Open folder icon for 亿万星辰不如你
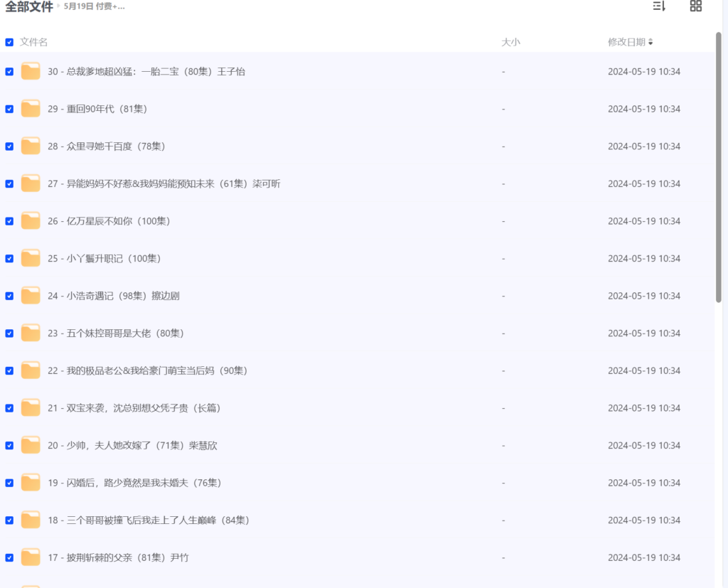This screenshot has width=728, height=588. pos(30,221)
